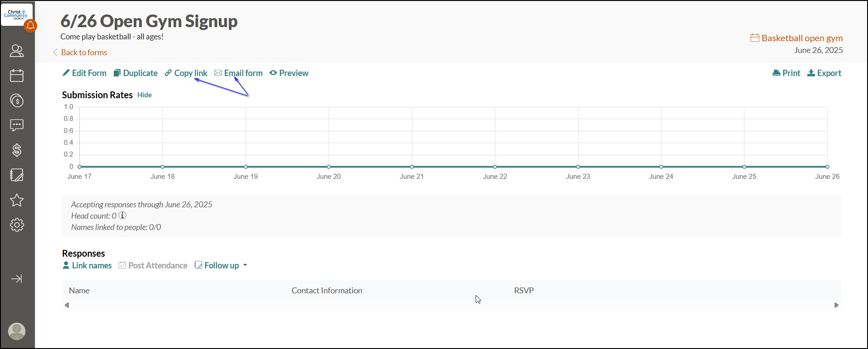Viewport: 868px width, 349px height.
Task: Click the Head count info icon
Action: coord(122,215)
